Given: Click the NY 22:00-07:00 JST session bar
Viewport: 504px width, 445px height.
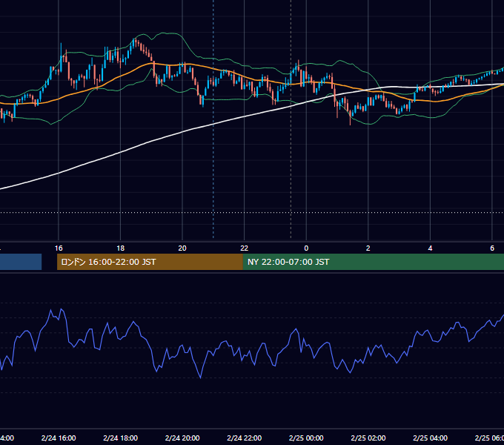Looking at the screenshot, I should pyautogui.click(x=373, y=262).
